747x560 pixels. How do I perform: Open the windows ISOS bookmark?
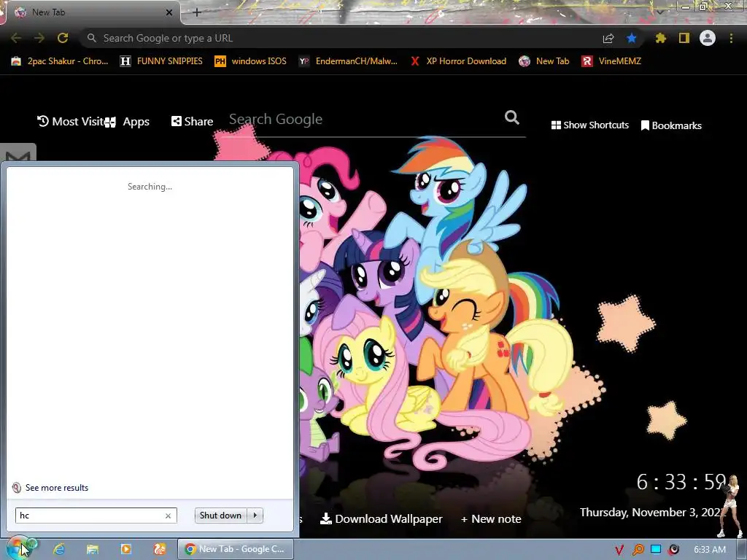pos(251,61)
